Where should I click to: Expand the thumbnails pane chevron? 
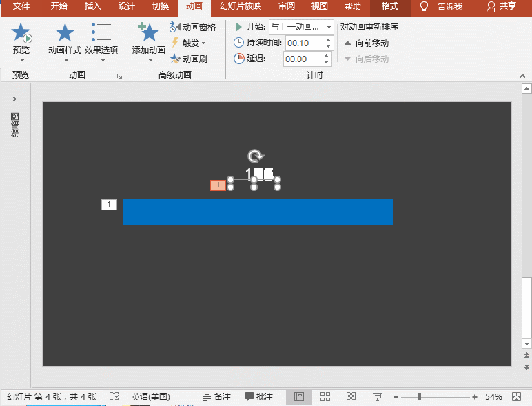tap(14, 99)
